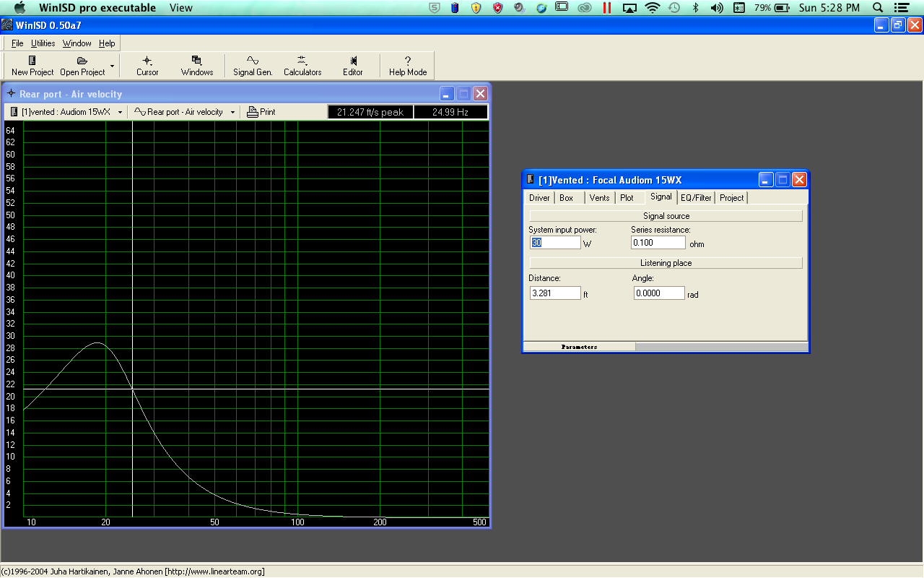Click the System input power field
Viewport: 924px width, 578px height.
pos(555,243)
